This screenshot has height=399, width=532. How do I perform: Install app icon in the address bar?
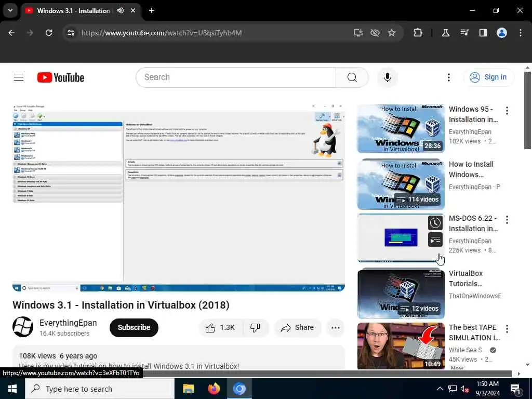(x=358, y=33)
